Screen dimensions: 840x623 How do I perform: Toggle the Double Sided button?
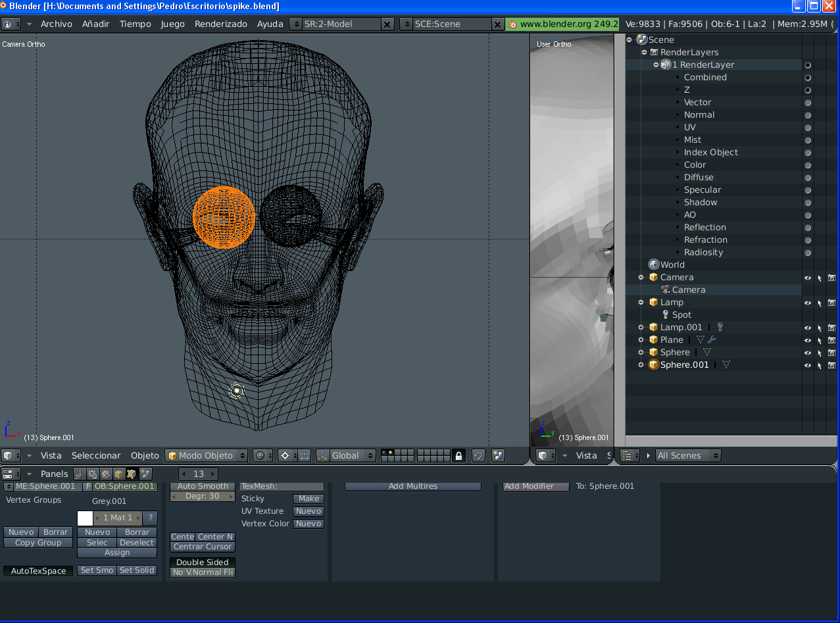click(x=203, y=562)
